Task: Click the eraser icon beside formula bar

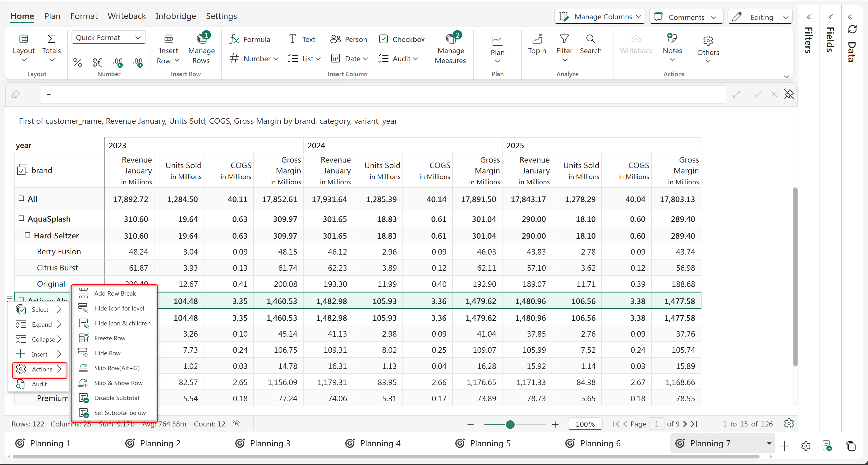Action: click(x=15, y=95)
